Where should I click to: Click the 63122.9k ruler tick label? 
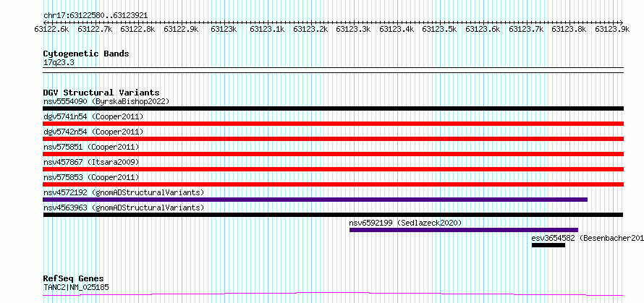tap(181, 29)
